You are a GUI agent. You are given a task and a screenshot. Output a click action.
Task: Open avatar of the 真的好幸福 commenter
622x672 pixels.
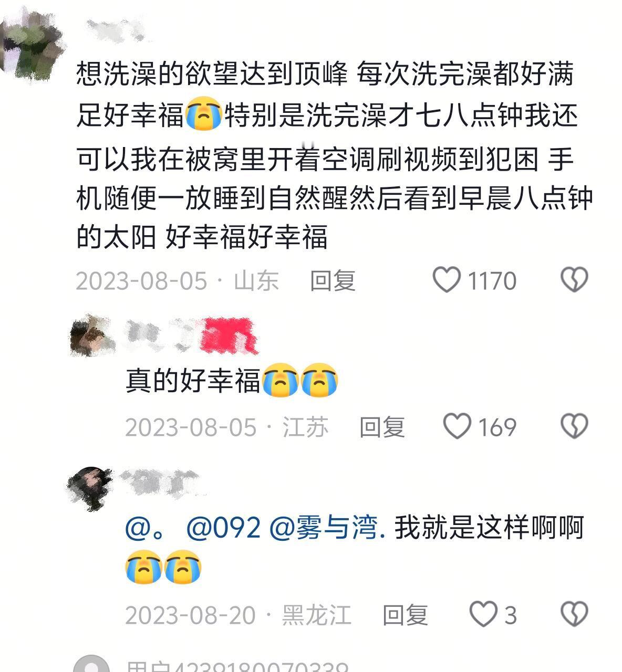click(93, 336)
